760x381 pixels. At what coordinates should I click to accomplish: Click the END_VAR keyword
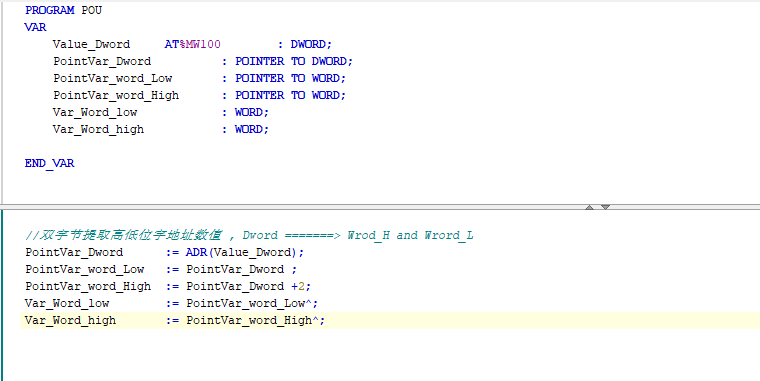click(49, 163)
